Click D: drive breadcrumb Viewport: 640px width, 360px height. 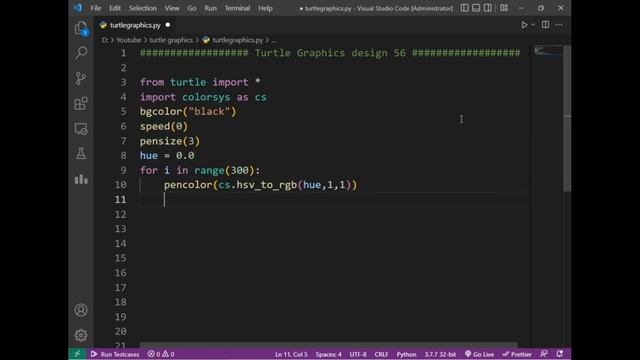pyautogui.click(x=105, y=40)
